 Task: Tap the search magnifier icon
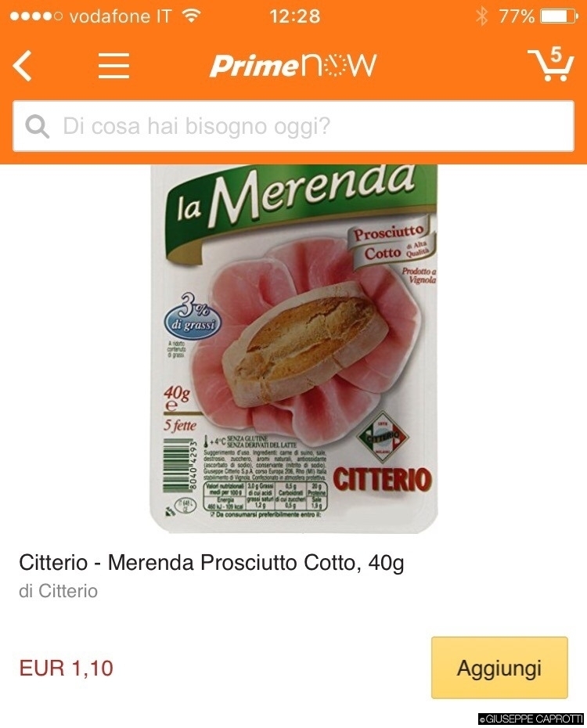point(38,126)
